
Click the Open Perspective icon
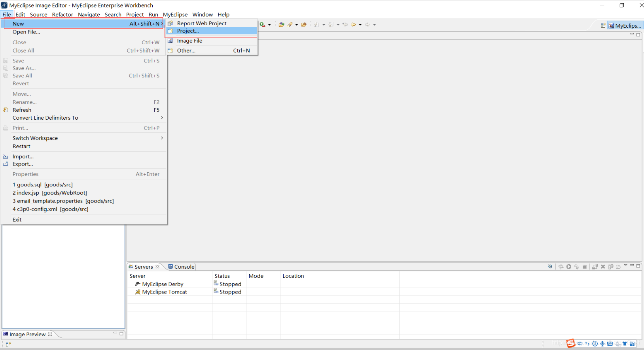[603, 26]
